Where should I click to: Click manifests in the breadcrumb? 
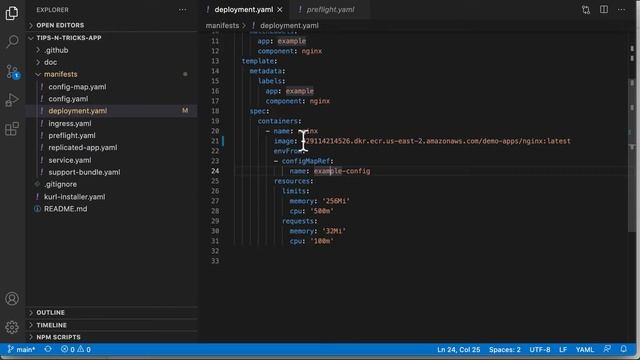pos(222,25)
